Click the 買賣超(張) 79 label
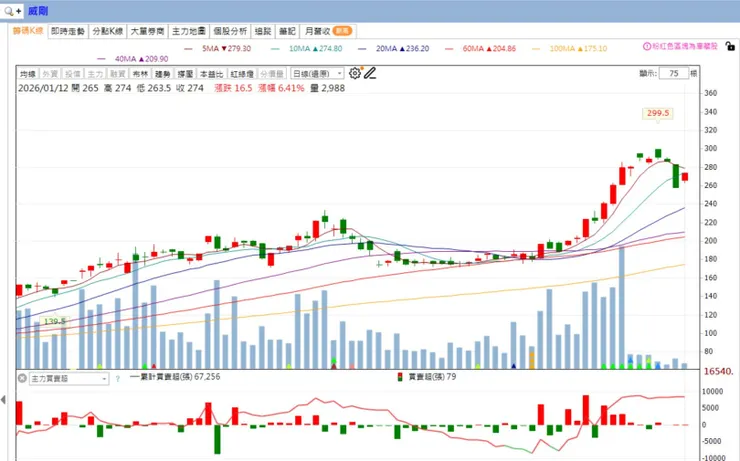 (432, 377)
